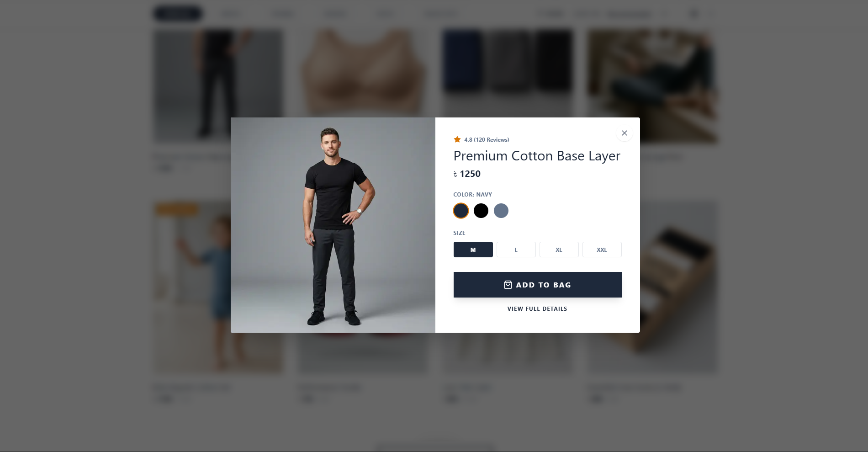Click the blurred beige bra product thumbnail
Image resolution: width=868 pixels, height=452 pixels.
pos(363,73)
